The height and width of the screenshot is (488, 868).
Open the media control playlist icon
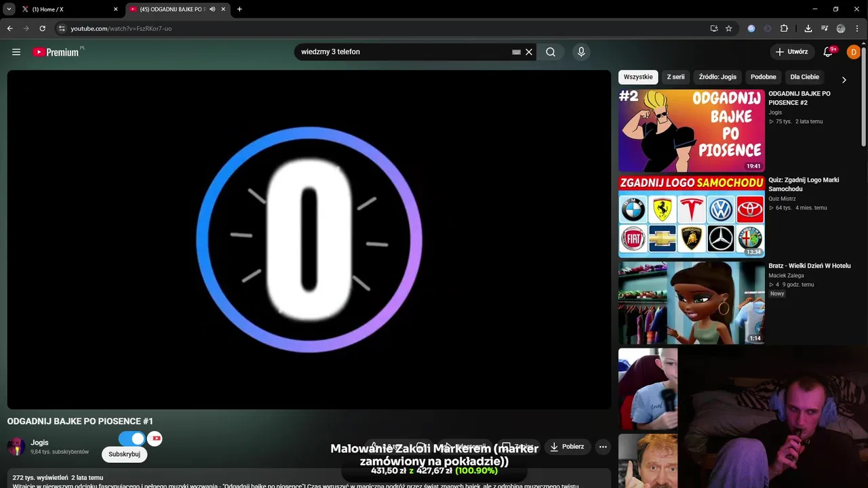825,28
